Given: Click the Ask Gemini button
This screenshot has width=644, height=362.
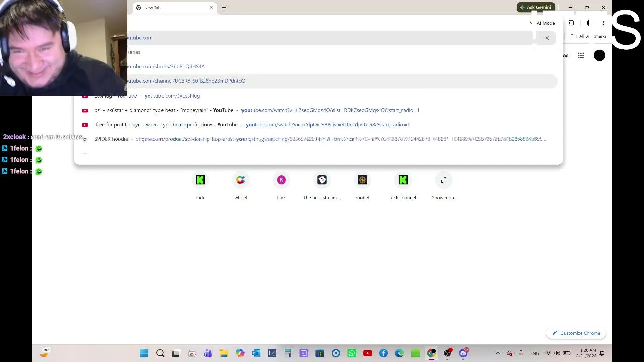Looking at the screenshot, I should tap(536, 7).
